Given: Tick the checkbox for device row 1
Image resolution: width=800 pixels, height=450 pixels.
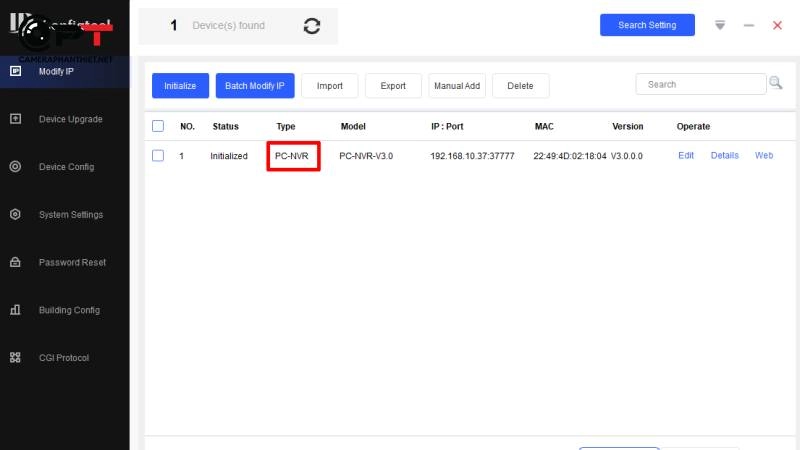Looking at the screenshot, I should click(x=158, y=156).
